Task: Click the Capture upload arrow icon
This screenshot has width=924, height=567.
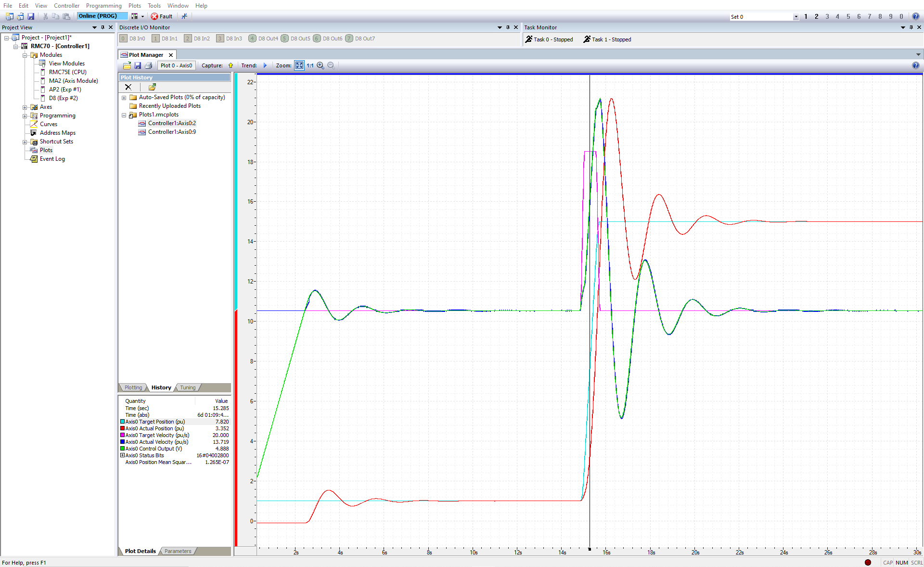Action: point(231,65)
